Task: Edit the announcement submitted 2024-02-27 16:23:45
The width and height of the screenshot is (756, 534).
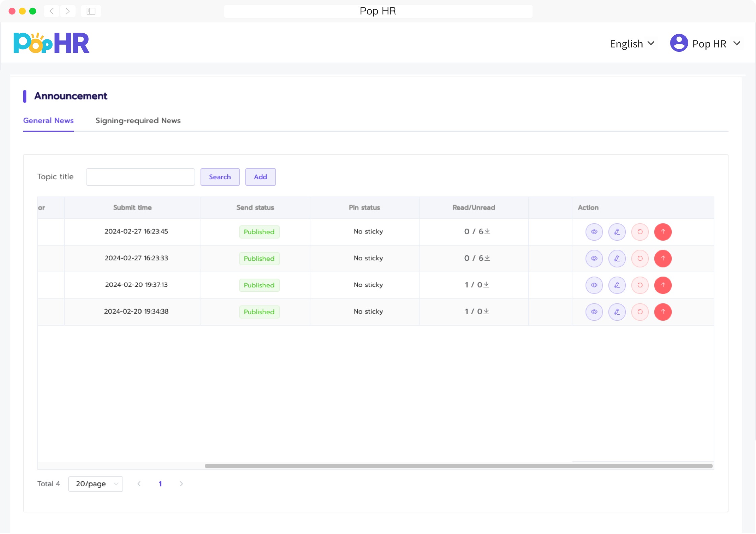Action: (x=617, y=232)
